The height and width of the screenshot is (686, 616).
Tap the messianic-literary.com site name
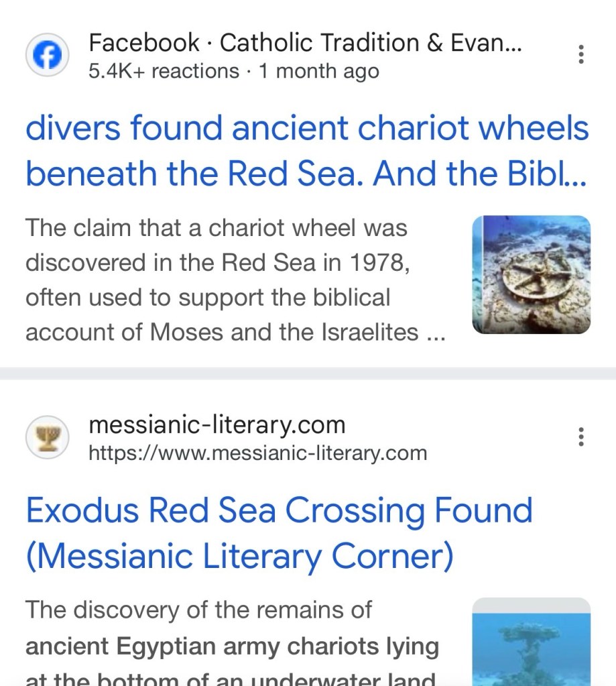[x=217, y=424]
